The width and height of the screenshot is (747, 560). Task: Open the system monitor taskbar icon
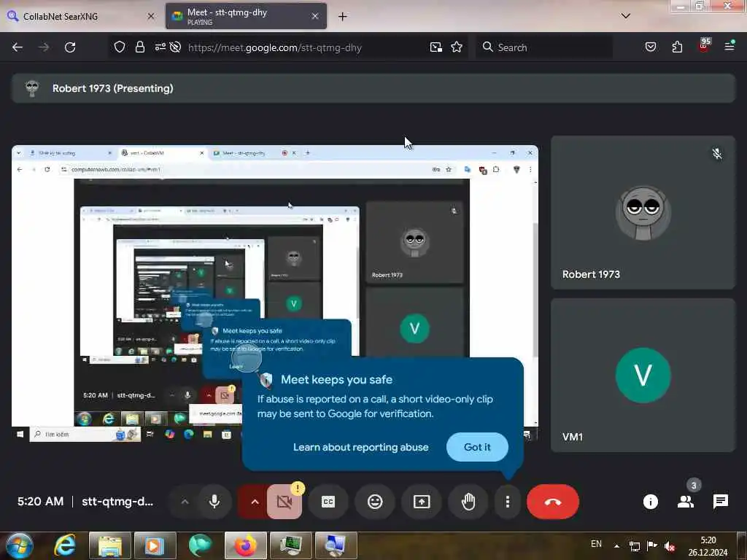(290, 545)
